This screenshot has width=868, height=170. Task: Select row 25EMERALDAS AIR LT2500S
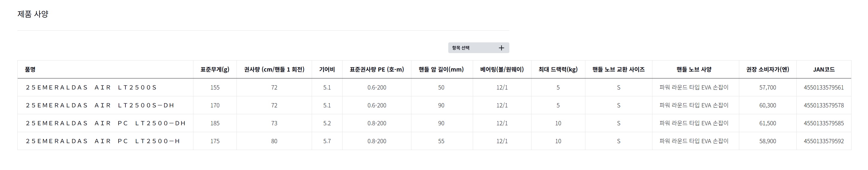[434, 87]
